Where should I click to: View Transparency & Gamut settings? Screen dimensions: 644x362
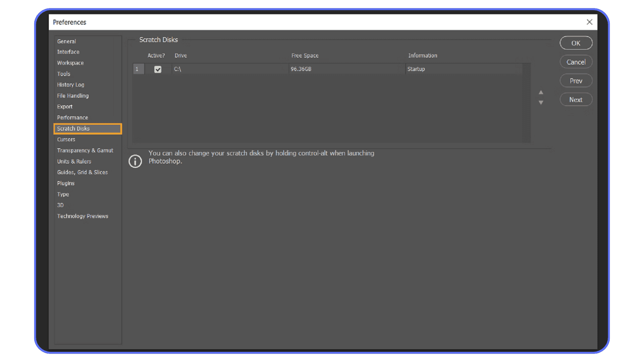(85, 150)
